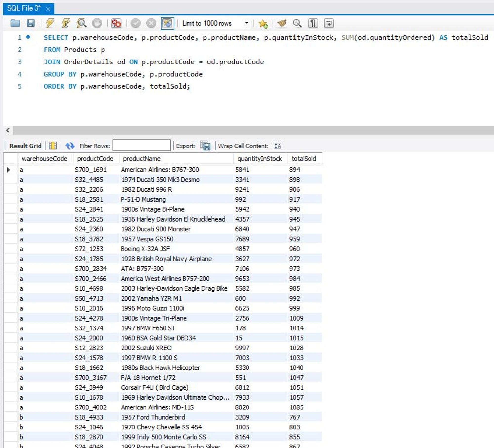This screenshot has height=448, width=494.
Task: Select cell 2002 Yamaha YZR M1
Action: click(x=176, y=298)
